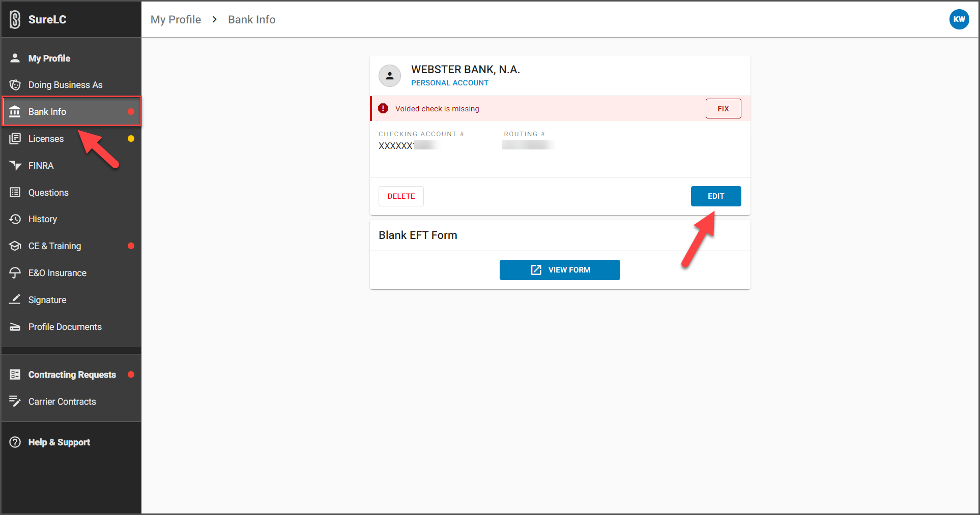The height and width of the screenshot is (515, 980).
Task: View History page
Action: point(71,219)
